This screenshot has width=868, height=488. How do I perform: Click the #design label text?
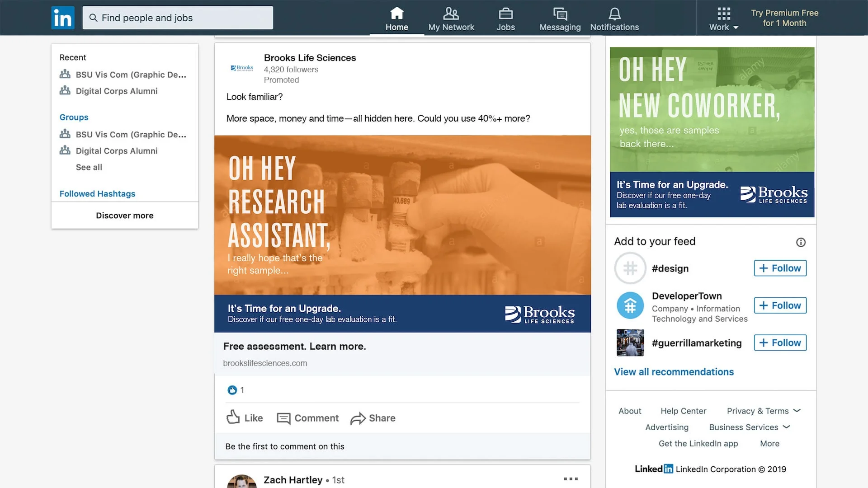tap(670, 268)
